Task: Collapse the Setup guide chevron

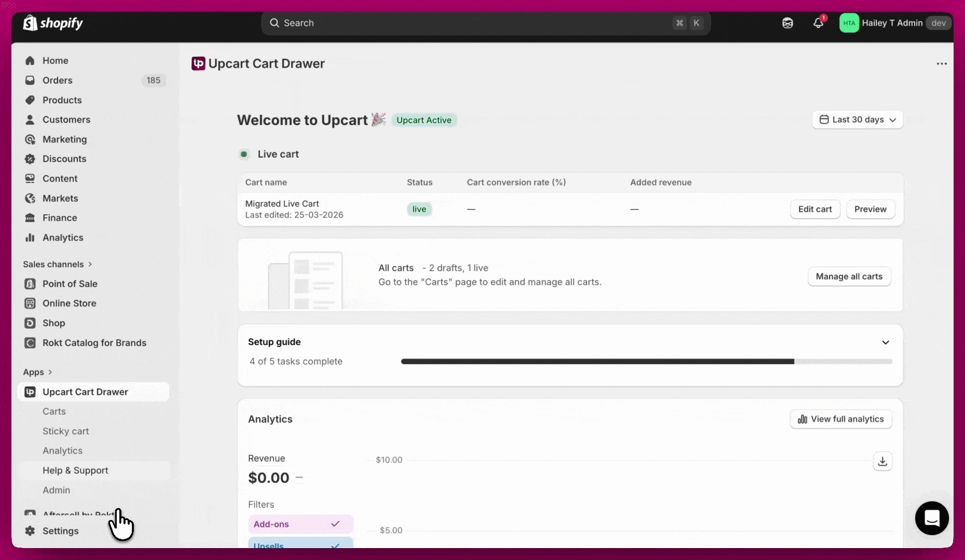Action: tap(886, 342)
